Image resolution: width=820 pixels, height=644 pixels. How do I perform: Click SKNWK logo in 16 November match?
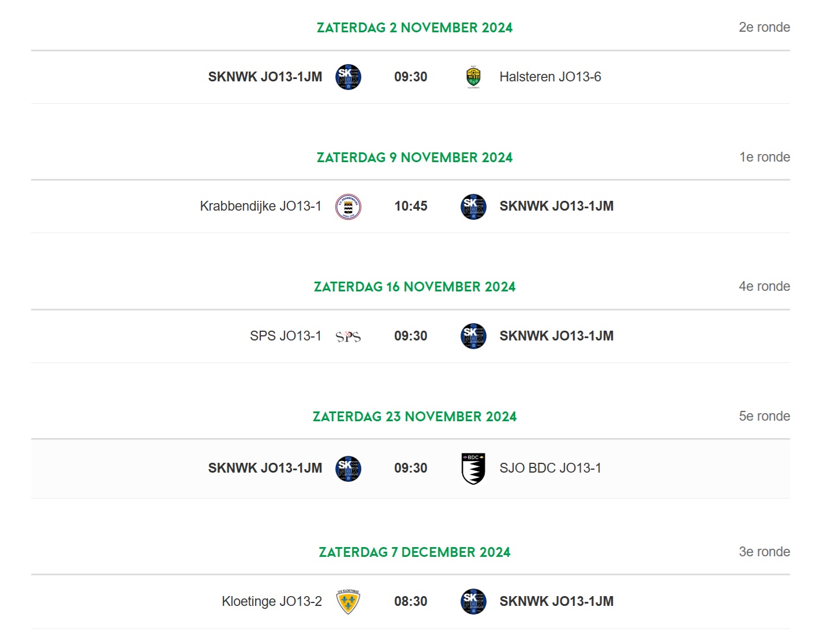pos(473,336)
